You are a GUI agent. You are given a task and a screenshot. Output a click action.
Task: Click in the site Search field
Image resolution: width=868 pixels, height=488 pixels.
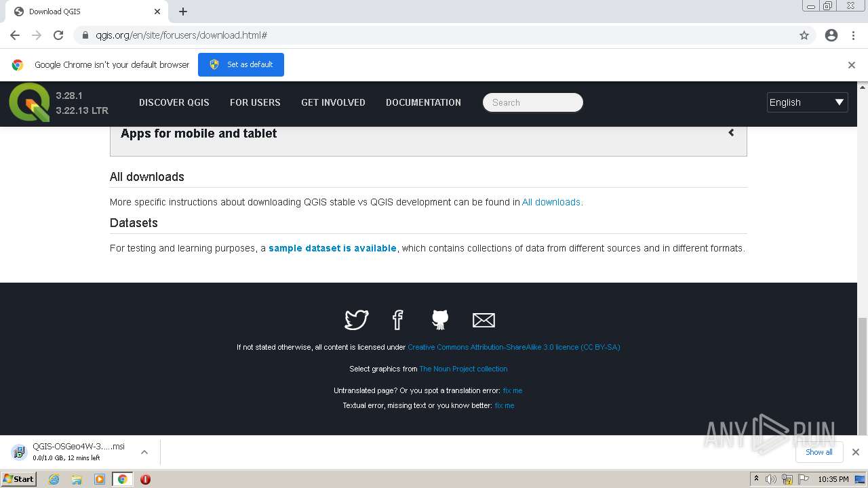coord(533,102)
